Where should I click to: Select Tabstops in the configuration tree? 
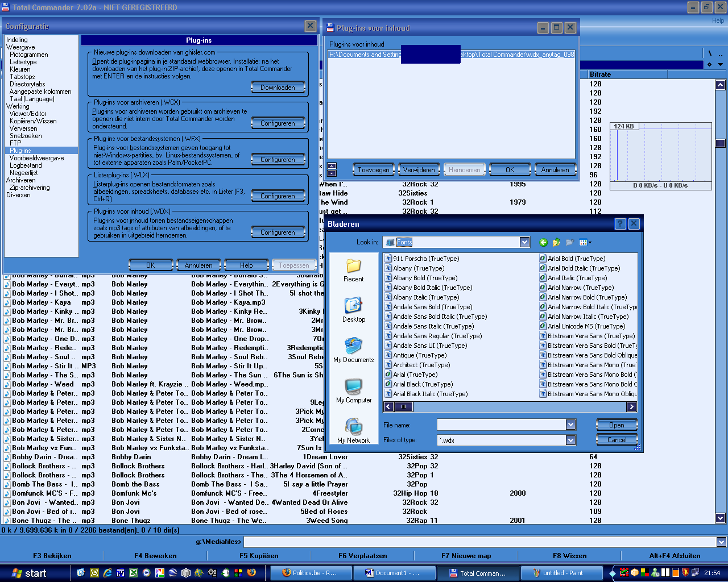(x=22, y=77)
